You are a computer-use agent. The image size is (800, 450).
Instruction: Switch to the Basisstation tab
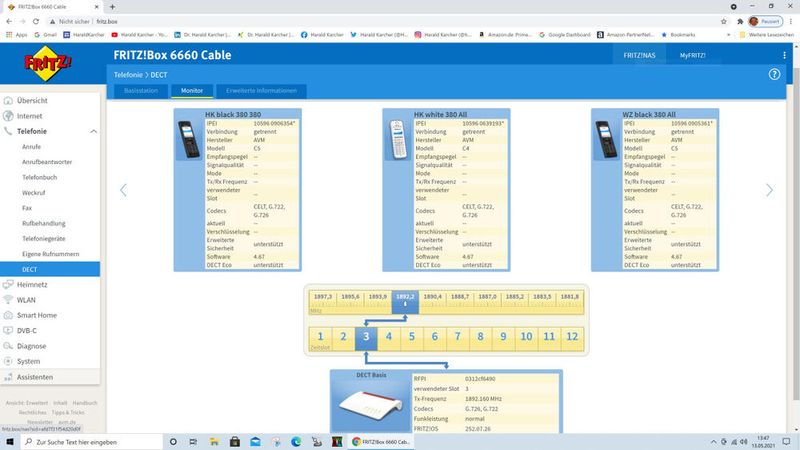point(141,91)
